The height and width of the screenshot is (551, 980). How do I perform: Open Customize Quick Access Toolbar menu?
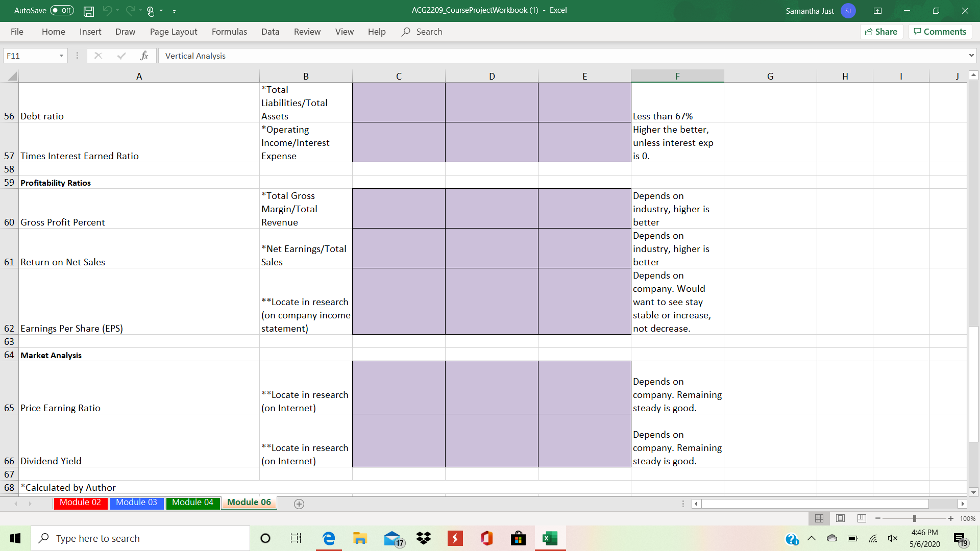175,11
